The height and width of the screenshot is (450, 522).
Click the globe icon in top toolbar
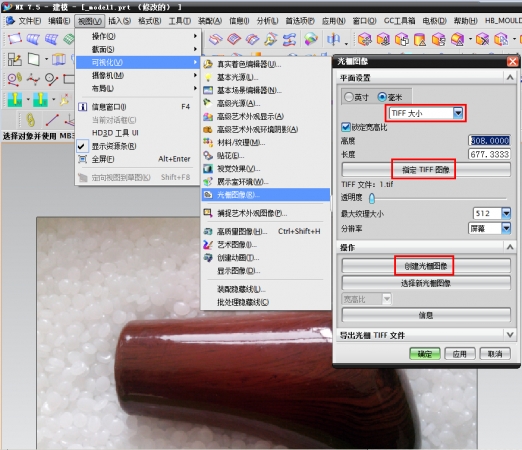(x=311, y=40)
